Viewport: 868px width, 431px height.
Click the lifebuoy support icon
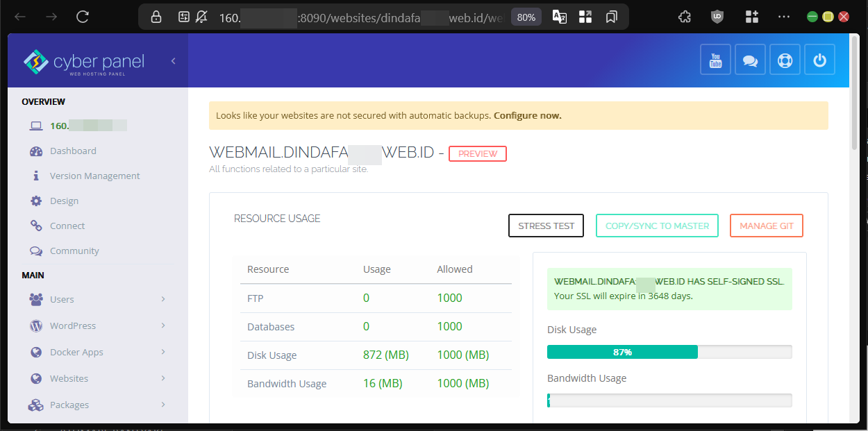point(785,60)
